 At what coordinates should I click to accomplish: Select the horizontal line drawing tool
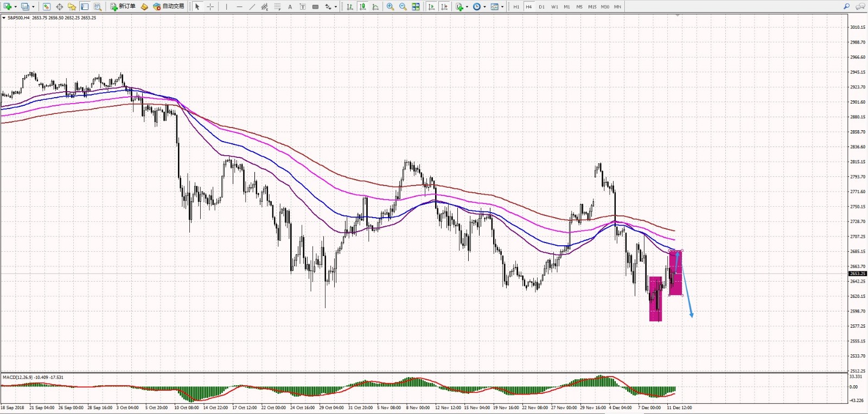click(239, 7)
